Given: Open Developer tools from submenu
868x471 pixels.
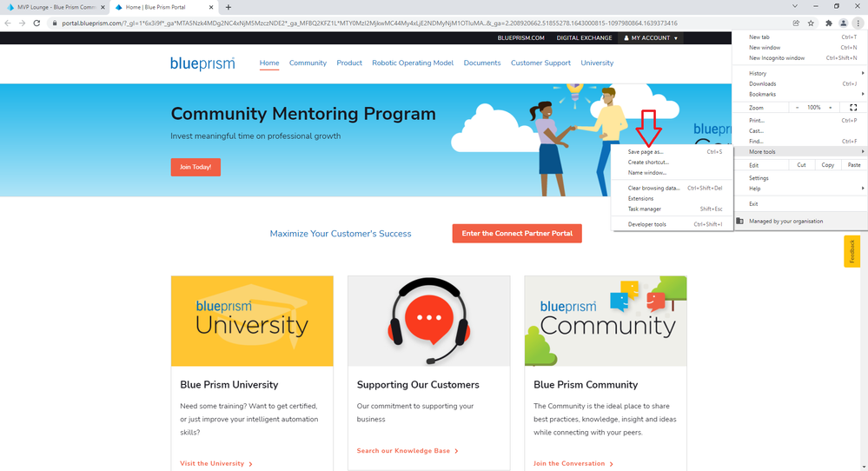Looking at the screenshot, I should point(672,225).
